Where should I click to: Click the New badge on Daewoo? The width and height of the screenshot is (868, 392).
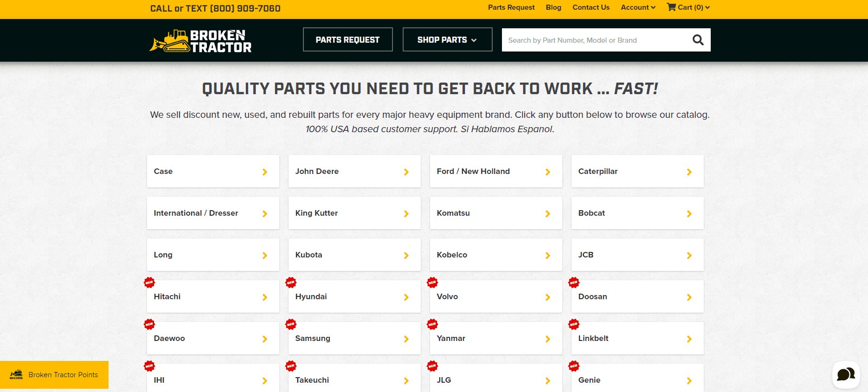tap(149, 324)
